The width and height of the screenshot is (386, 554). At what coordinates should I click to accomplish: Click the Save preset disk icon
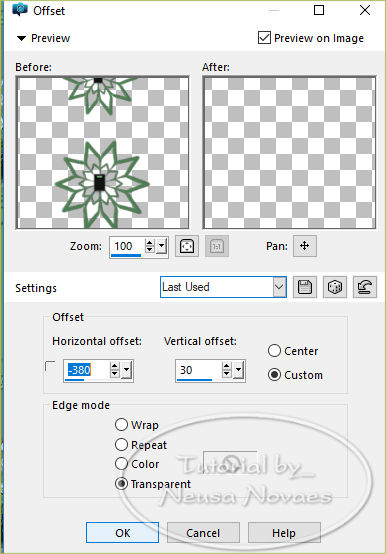point(304,287)
